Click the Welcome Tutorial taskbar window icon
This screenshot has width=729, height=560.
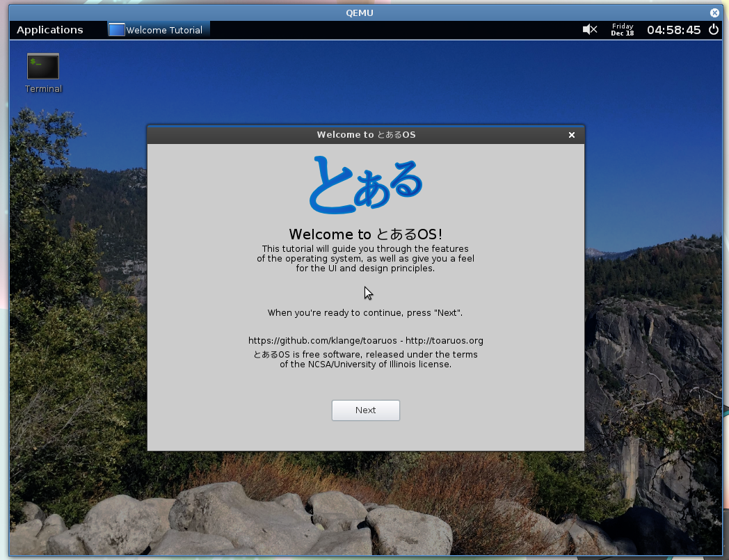117,30
